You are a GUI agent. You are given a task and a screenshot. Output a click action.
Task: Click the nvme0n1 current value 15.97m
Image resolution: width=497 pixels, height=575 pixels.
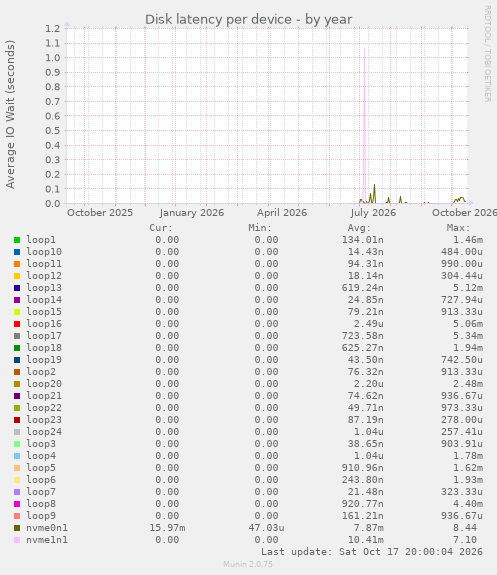tap(167, 528)
